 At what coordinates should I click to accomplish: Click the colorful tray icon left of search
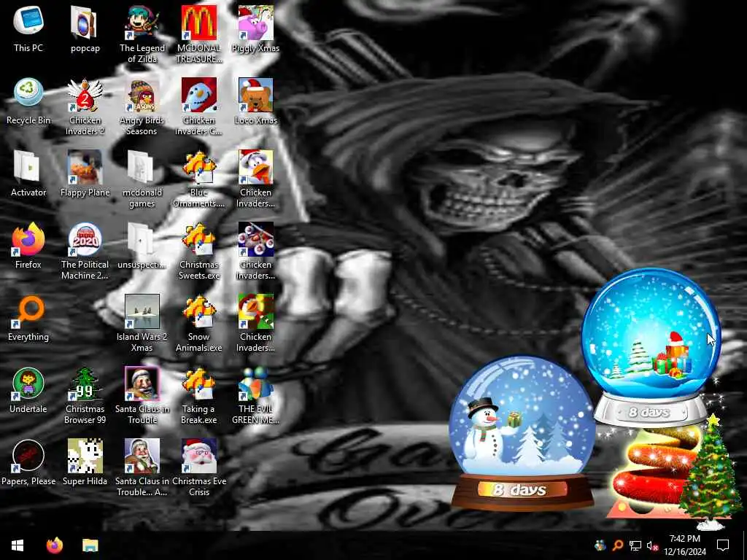(600, 545)
